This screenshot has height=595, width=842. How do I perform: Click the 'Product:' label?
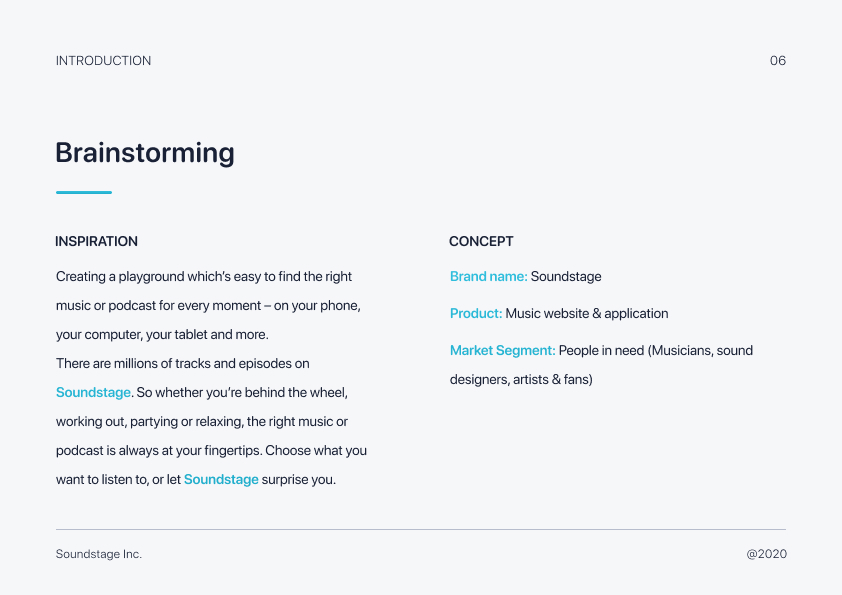[476, 314]
